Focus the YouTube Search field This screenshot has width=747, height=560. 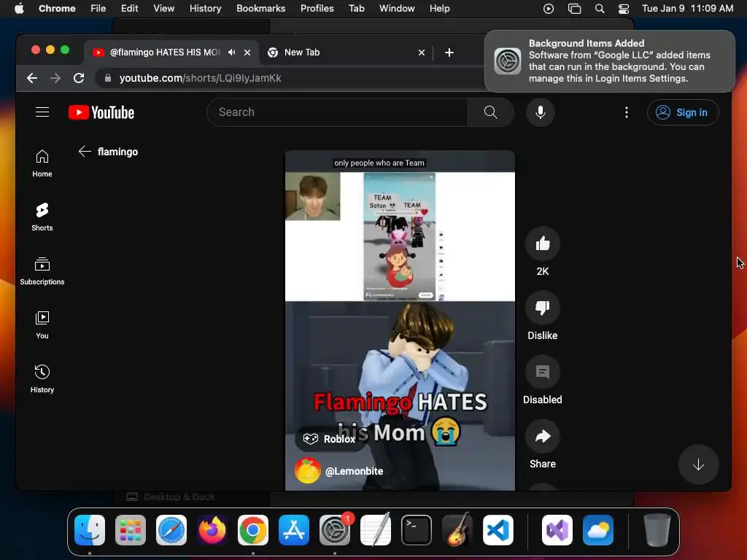pos(337,112)
